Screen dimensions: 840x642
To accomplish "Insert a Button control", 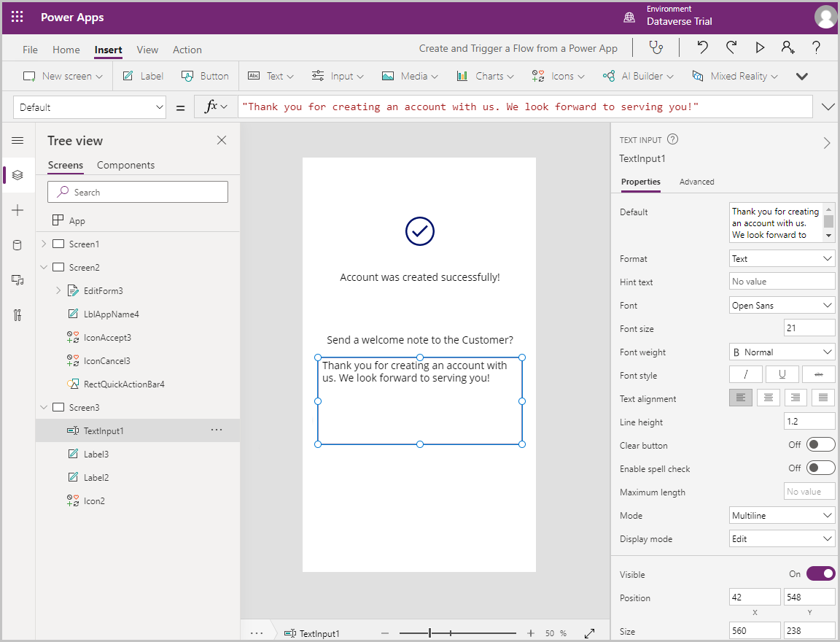I will point(205,76).
